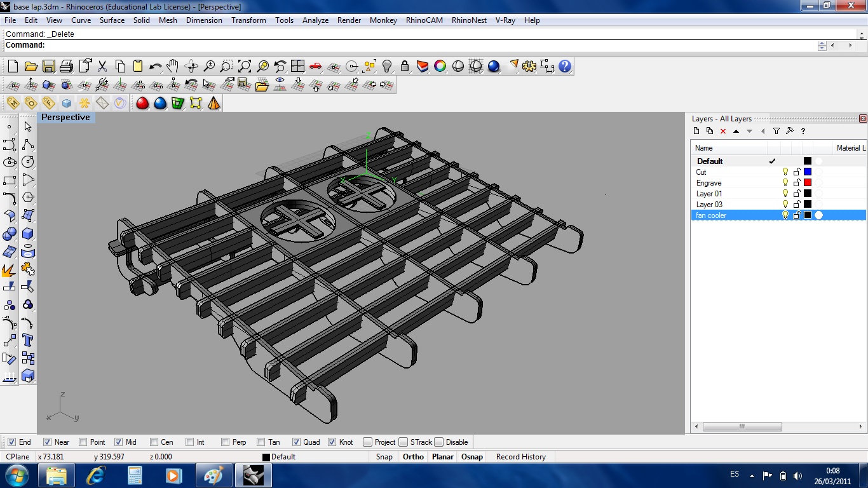Image resolution: width=868 pixels, height=488 pixels.
Task: Toggle the lock of the Engrave layer
Action: pyautogui.click(x=797, y=183)
